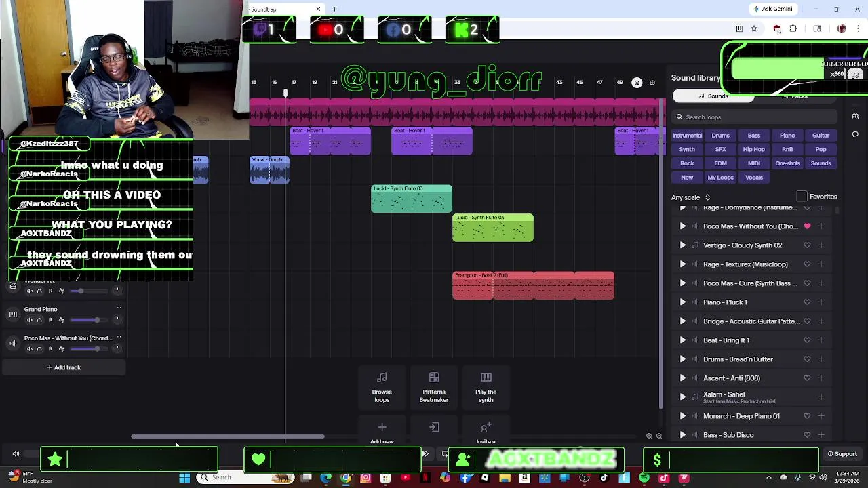
Task: Bookmark this page with the star icon
Action: (754, 28)
